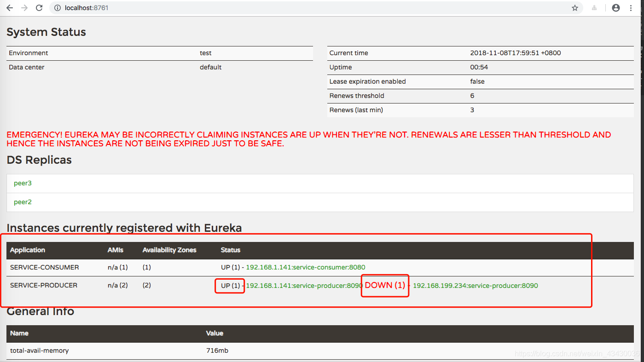Click the System Status heading
644x362 pixels.
pos(46,32)
